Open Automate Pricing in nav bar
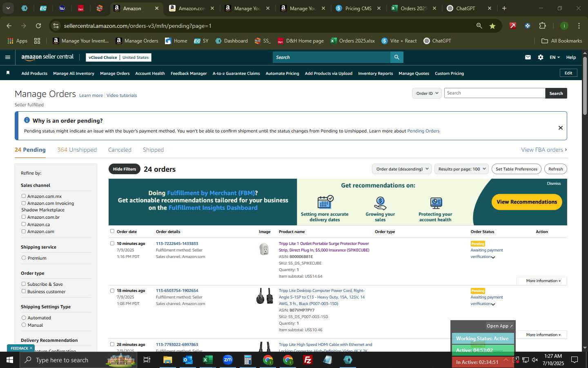588x368 pixels. [x=282, y=74]
